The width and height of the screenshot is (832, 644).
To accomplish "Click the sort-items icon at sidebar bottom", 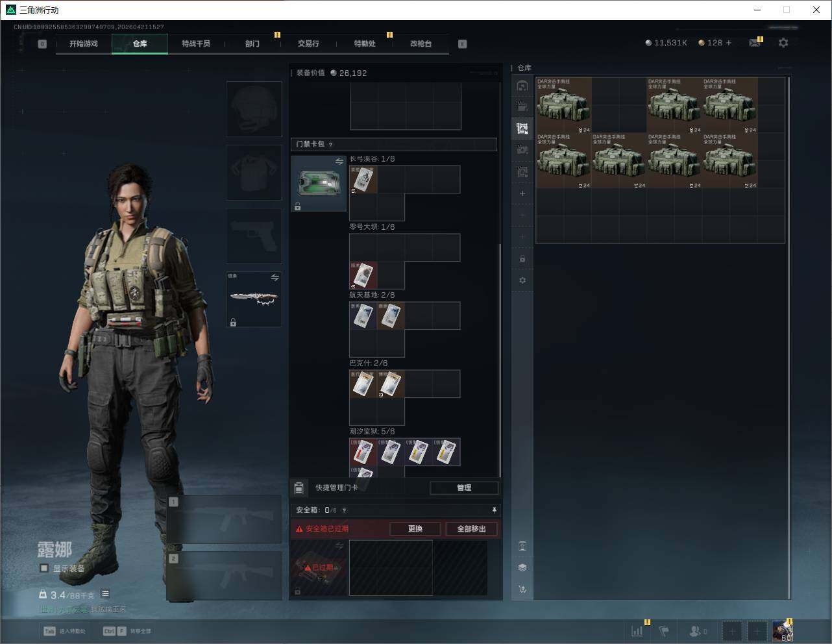I will click(522, 589).
